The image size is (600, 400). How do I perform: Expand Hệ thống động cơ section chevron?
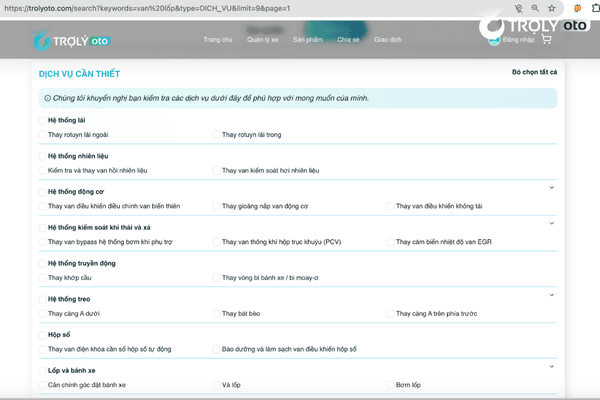pyautogui.click(x=551, y=188)
